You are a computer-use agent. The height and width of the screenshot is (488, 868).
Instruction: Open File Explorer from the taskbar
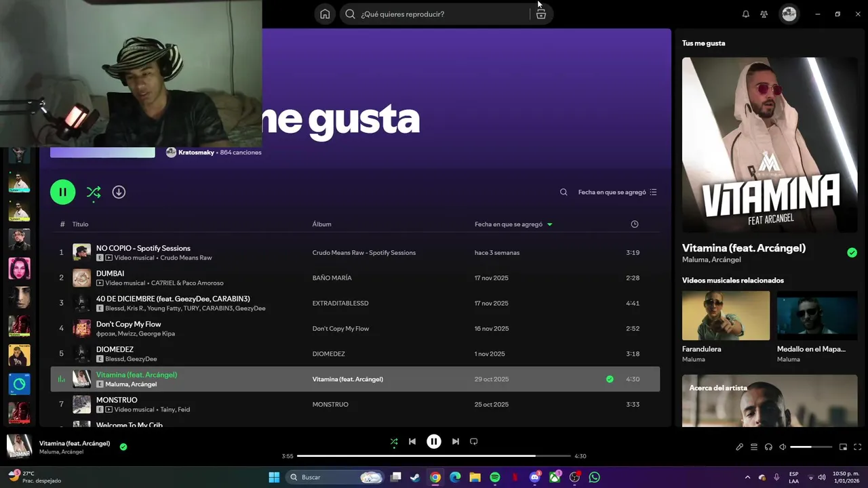pyautogui.click(x=475, y=477)
